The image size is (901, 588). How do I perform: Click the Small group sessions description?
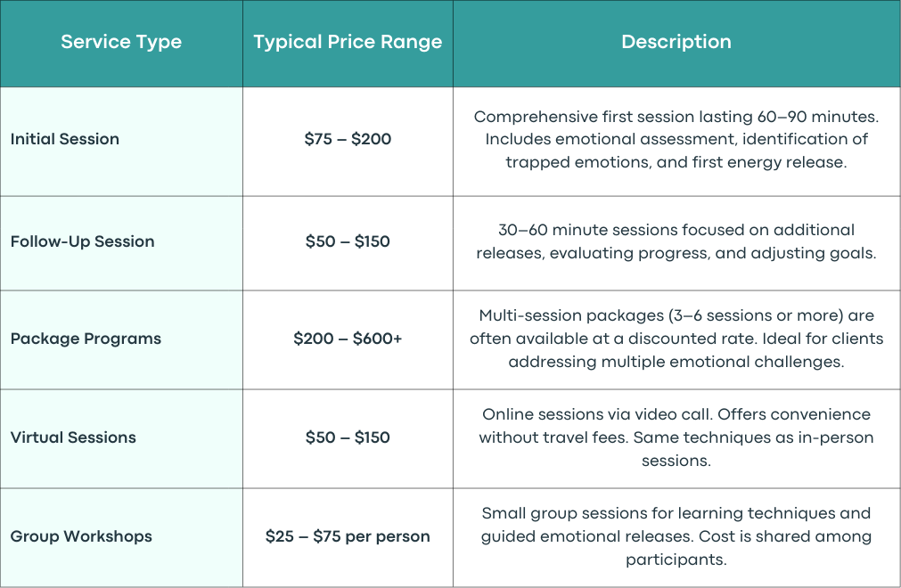point(676,536)
